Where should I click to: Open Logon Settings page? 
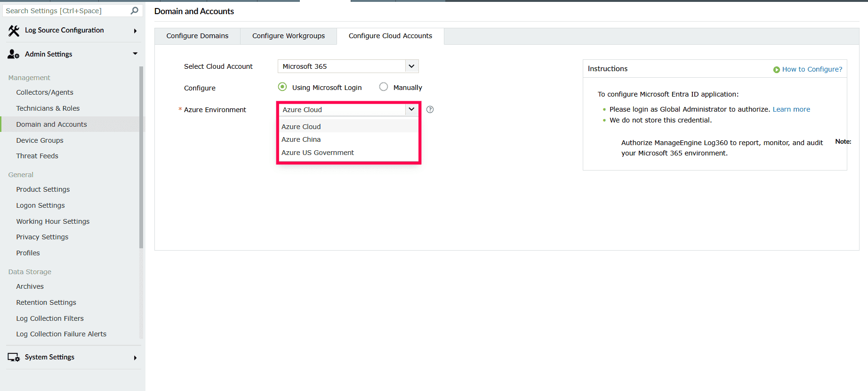[40, 205]
